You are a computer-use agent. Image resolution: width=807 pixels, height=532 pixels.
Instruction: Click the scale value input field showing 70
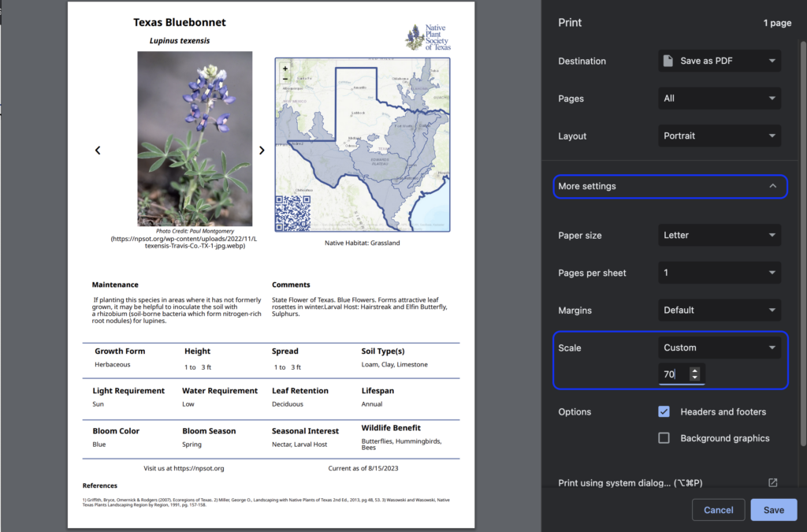coord(673,374)
